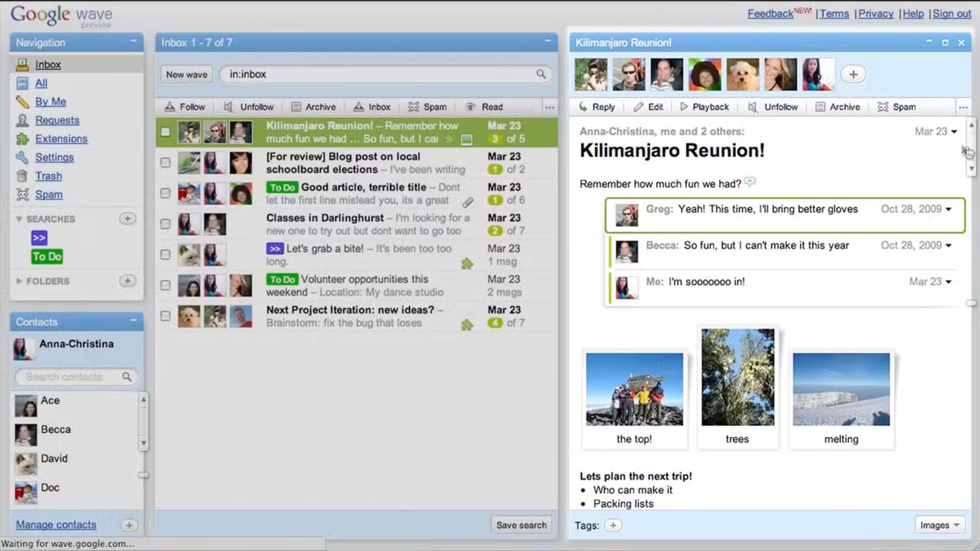Screen dimensions: 980x551
Task: Open the Terms link
Action: click(834, 14)
